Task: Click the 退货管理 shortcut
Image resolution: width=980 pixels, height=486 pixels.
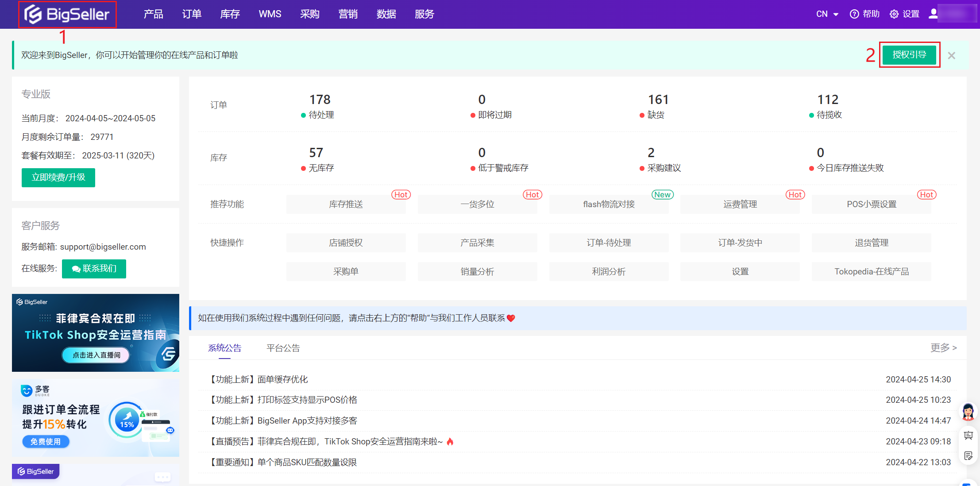Action: click(872, 243)
